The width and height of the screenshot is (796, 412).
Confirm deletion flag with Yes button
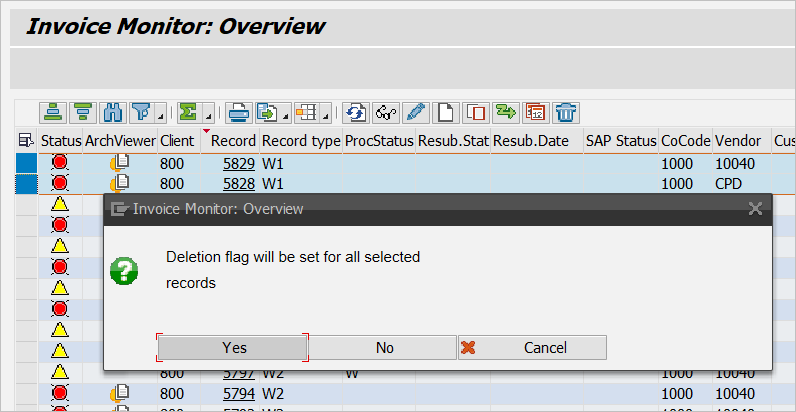pos(234,348)
